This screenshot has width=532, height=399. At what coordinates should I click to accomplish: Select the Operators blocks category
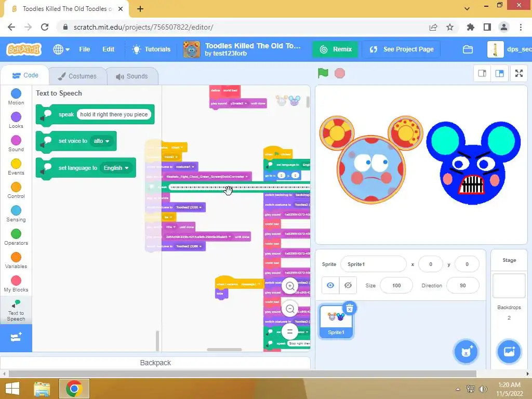pos(16,237)
